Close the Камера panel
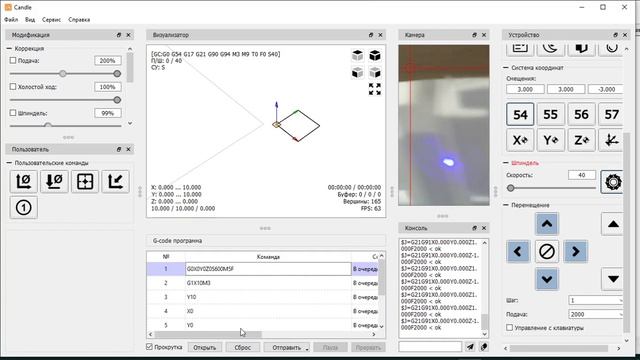Viewport: 640px width, 360px height. pos(484,35)
